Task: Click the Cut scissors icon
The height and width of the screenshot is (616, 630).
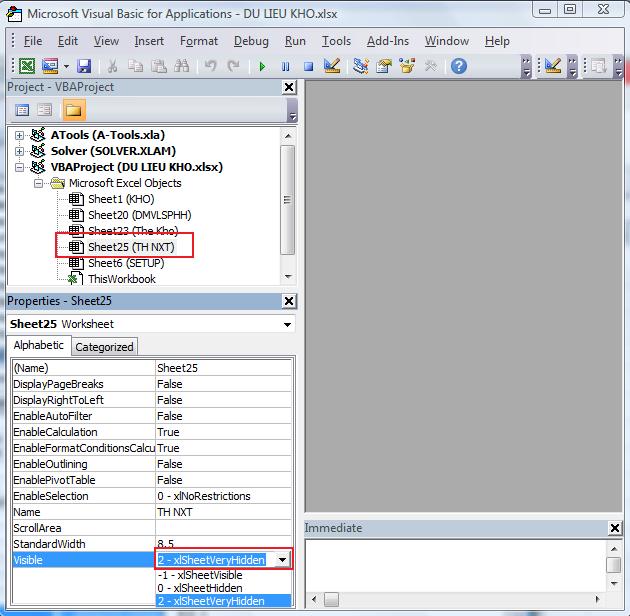Action: 112,66
